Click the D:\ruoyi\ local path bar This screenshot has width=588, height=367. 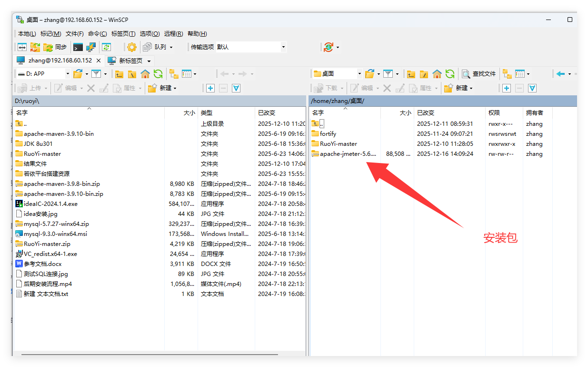pos(159,101)
